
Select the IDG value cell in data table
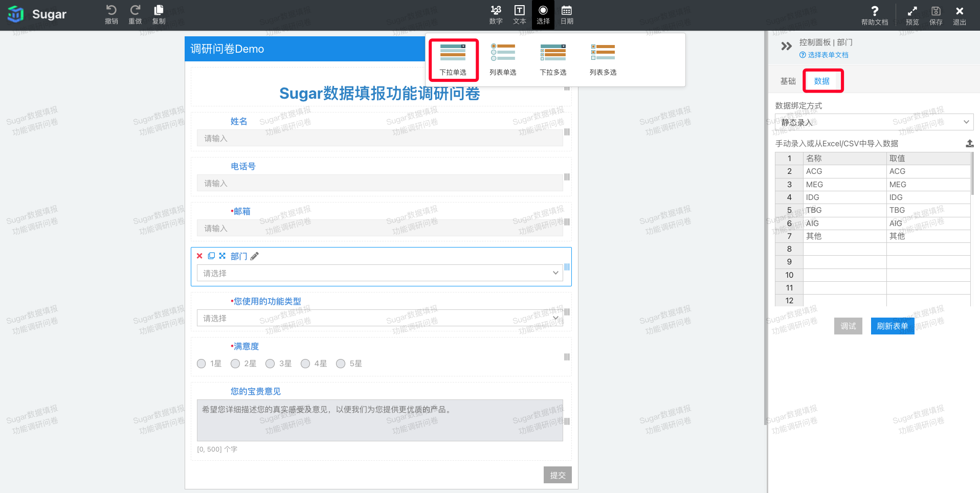[928, 197]
